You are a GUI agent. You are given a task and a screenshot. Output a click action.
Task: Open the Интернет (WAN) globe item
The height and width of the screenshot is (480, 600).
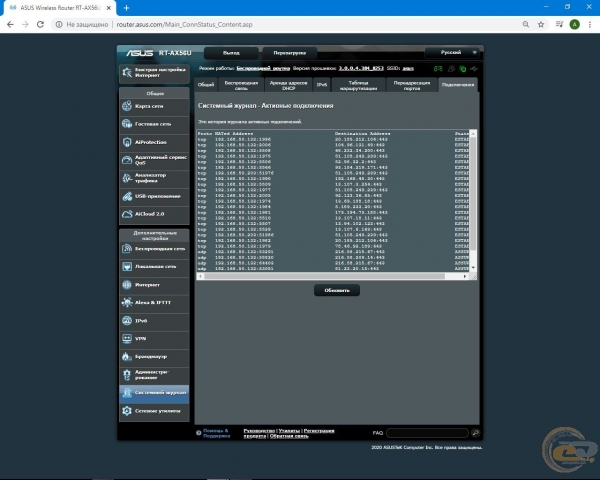coord(154,285)
